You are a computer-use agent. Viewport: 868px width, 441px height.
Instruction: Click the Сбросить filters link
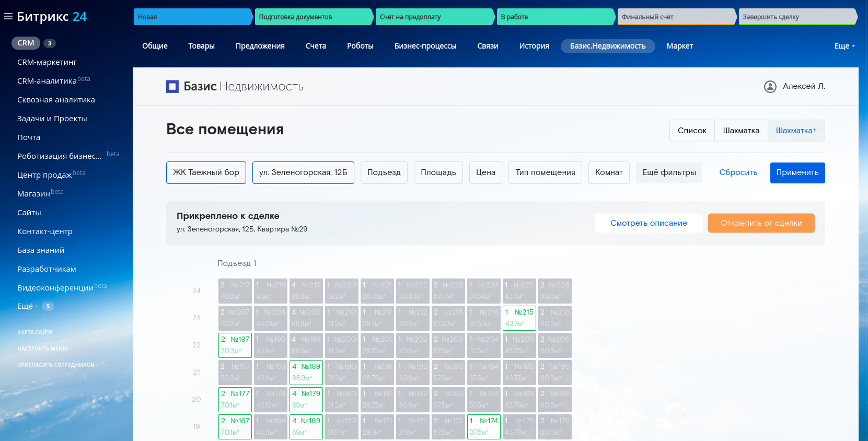point(737,172)
